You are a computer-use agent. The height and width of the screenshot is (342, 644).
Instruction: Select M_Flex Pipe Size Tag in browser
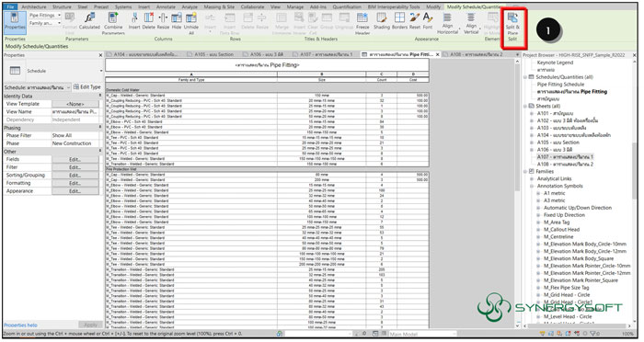click(567, 288)
